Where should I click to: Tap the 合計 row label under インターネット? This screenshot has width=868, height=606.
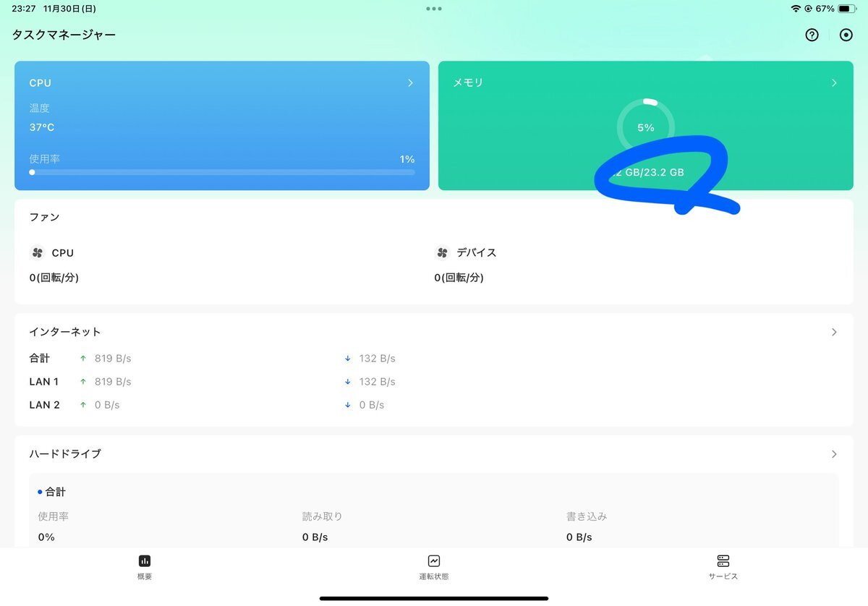click(x=40, y=359)
